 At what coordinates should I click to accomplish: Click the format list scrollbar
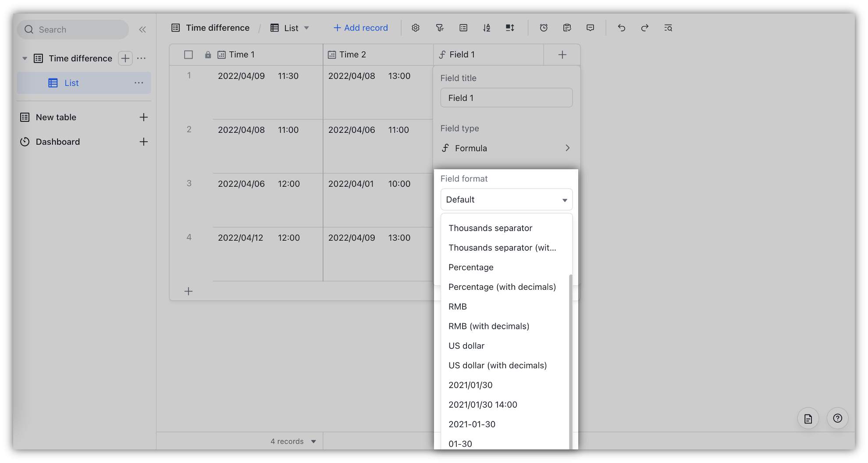[570, 360]
